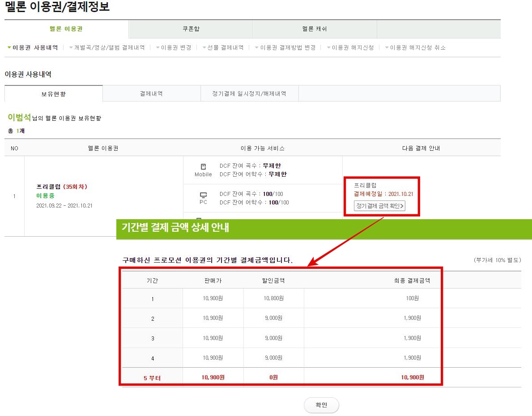Click 기간별 결제 금액 상세 안내 title

click(x=175, y=227)
